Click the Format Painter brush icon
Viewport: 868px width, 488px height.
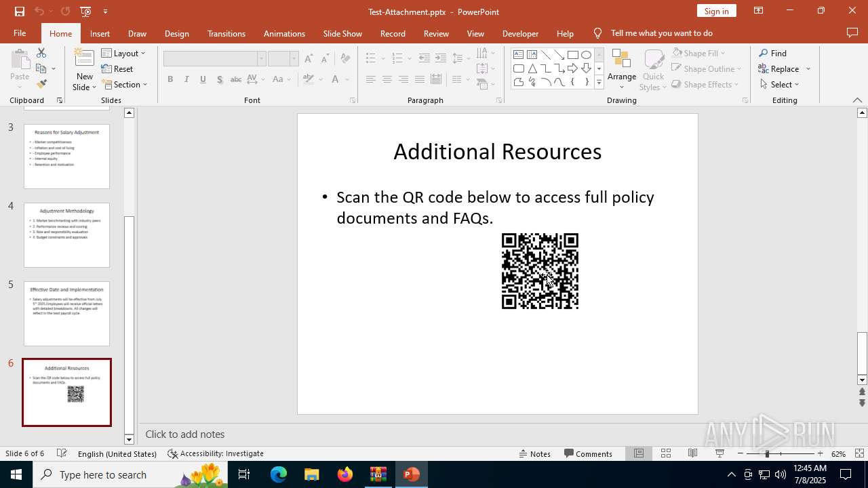coord(41,84)
